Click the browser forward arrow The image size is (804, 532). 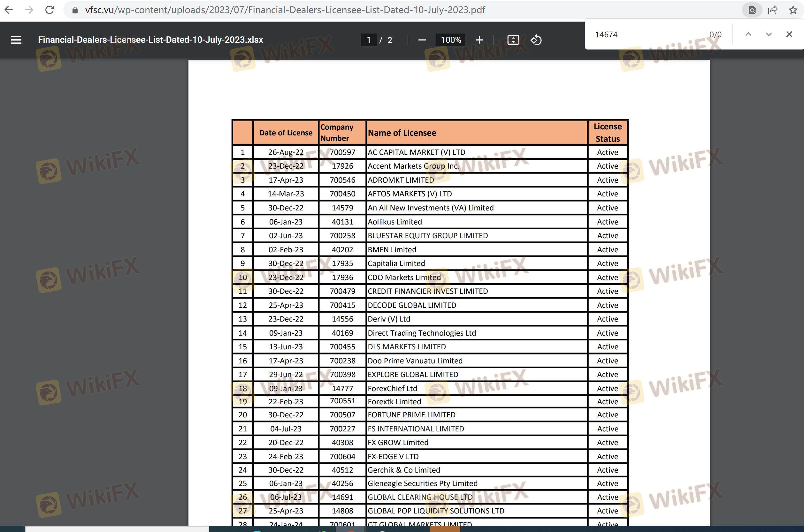(x=29, y=10)
